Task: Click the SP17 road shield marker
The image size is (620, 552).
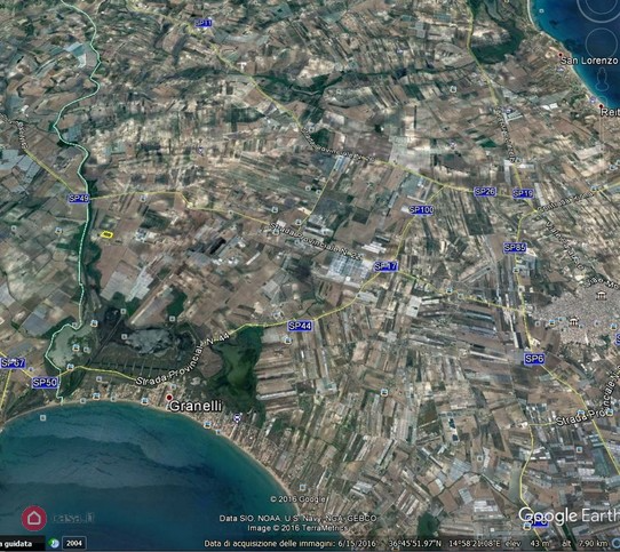Action: tap(386, 266)
